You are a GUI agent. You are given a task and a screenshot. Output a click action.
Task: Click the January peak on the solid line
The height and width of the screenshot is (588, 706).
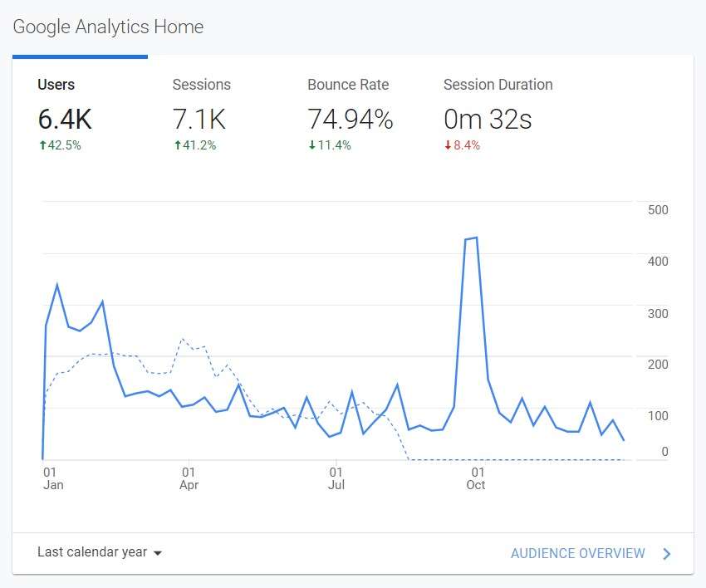[57, 285]
